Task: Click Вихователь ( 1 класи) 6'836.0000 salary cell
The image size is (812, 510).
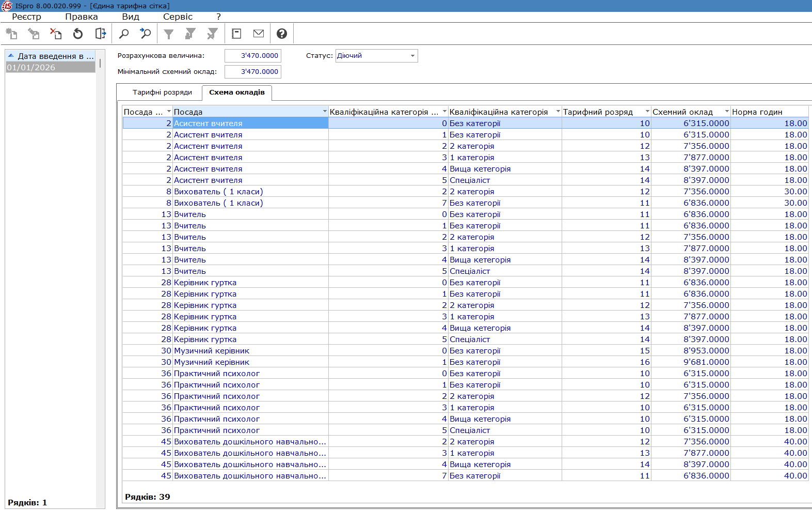Action: click(x=691, y=203)
